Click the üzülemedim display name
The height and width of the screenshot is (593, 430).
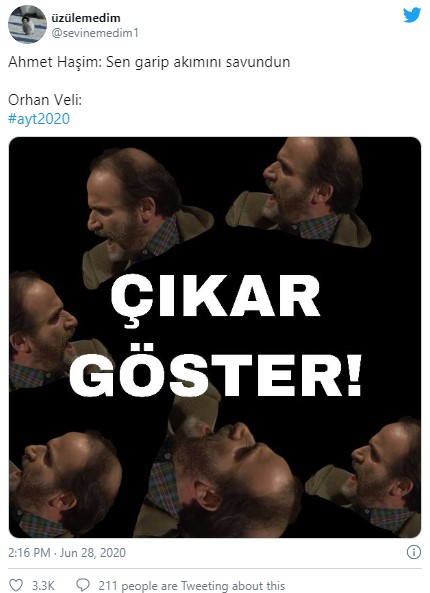tap(86, 18)
